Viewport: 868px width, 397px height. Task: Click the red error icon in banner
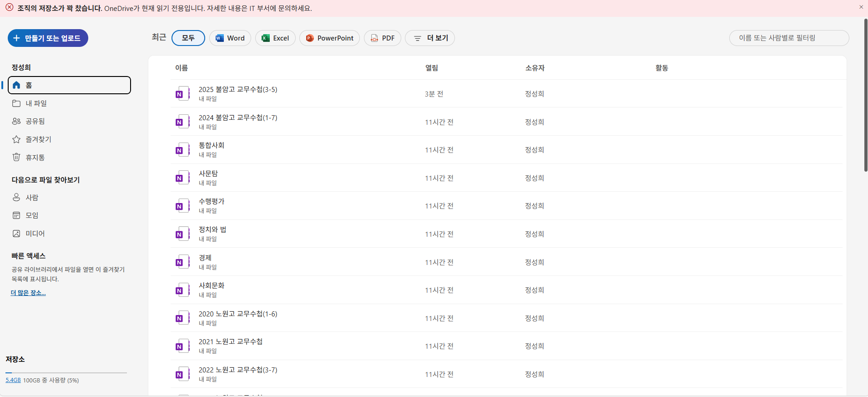tap(9, 7)
